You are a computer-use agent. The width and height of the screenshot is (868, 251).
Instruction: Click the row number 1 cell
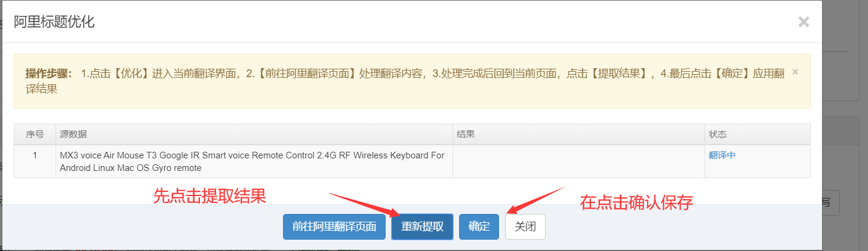tap(35, 161)
